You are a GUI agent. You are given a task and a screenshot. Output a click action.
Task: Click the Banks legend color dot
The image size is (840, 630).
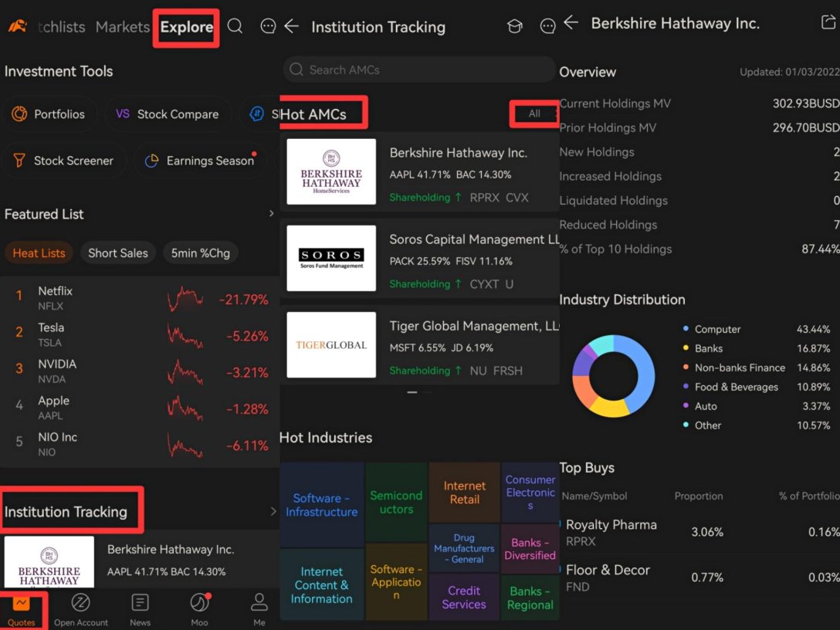pyautogui.click(x=686, y=347)
